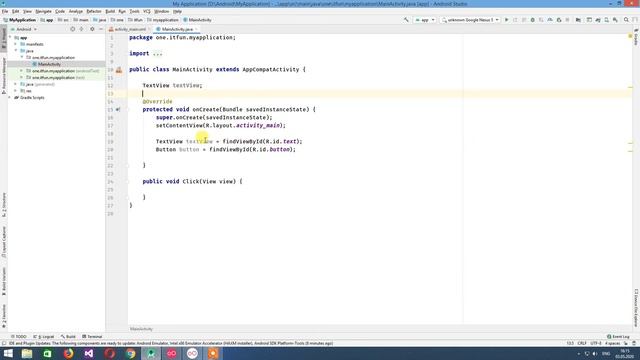640x360 pixels.
Task: Open the Resource Manager side tab
Action: [4, 76]
